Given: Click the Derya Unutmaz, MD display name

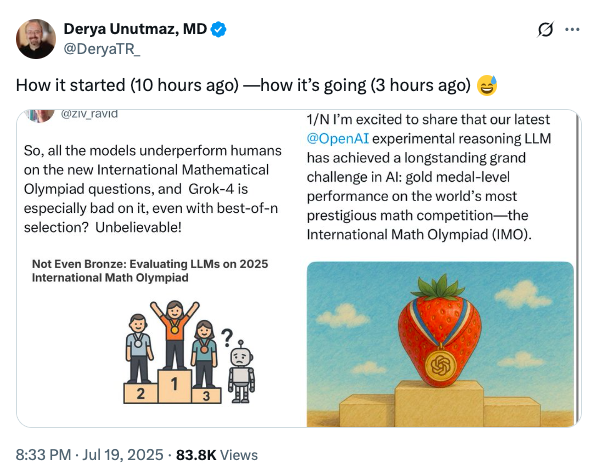Looking at the screenshot, I should [135, 29].
